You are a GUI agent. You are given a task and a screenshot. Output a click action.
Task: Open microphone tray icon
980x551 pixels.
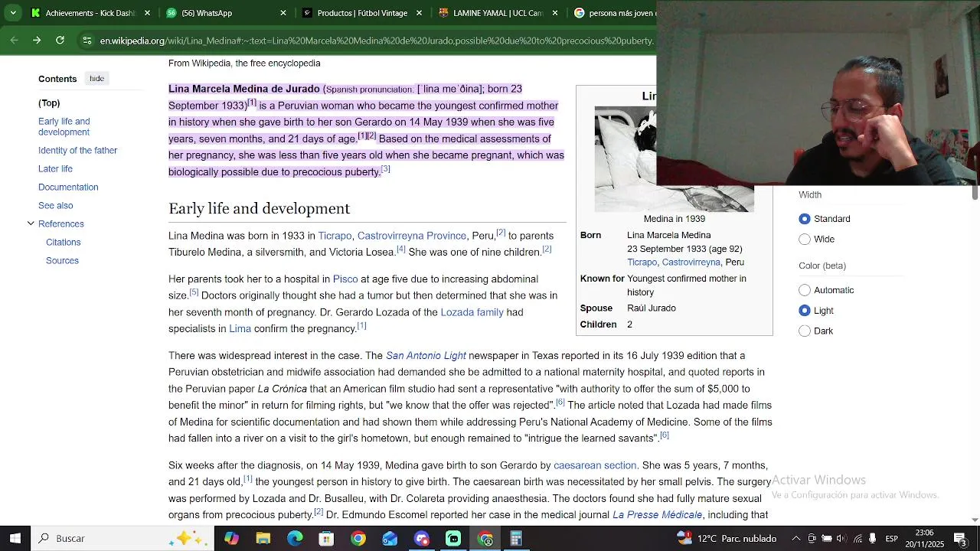coord(873,539)
